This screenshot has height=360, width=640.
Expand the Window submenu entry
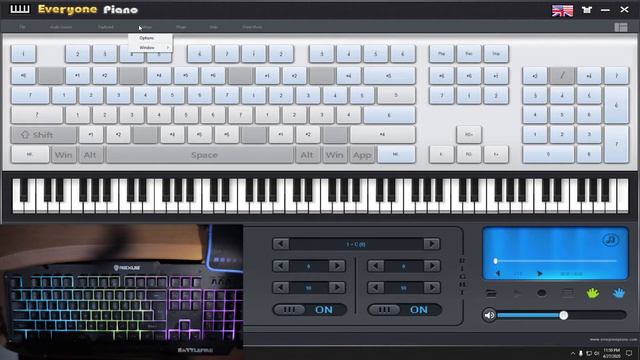coord(150,48)
